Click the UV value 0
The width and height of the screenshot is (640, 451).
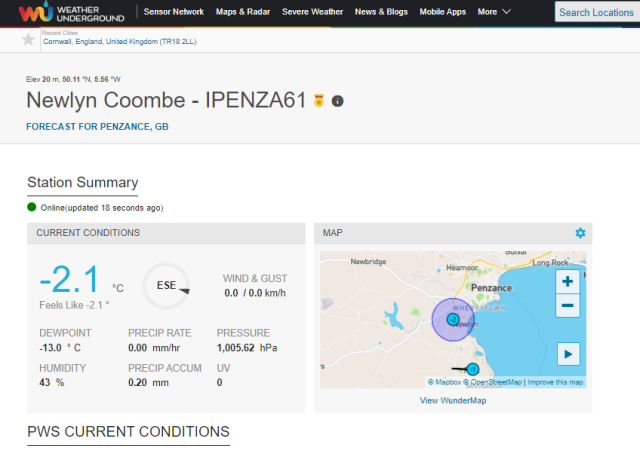pyautogui.click(x=219, y=382)
